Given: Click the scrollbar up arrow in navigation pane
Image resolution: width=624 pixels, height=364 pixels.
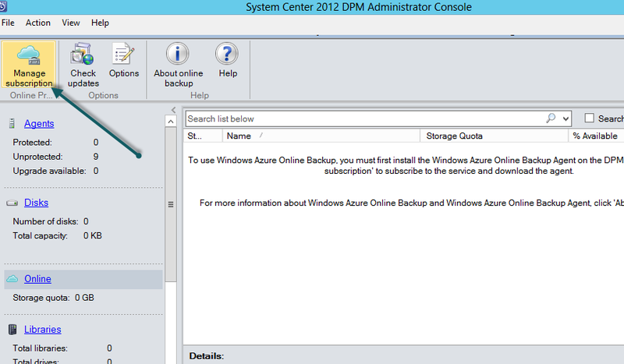Looking at the screenshot, I should pyautogui.click(x=171, y=122).
